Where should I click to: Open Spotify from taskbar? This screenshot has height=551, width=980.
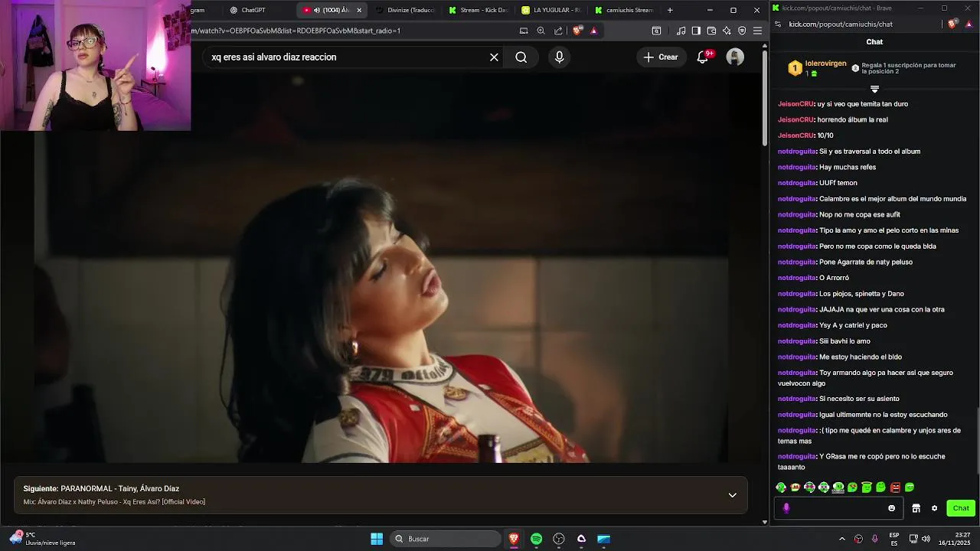(x=536, y=539)
